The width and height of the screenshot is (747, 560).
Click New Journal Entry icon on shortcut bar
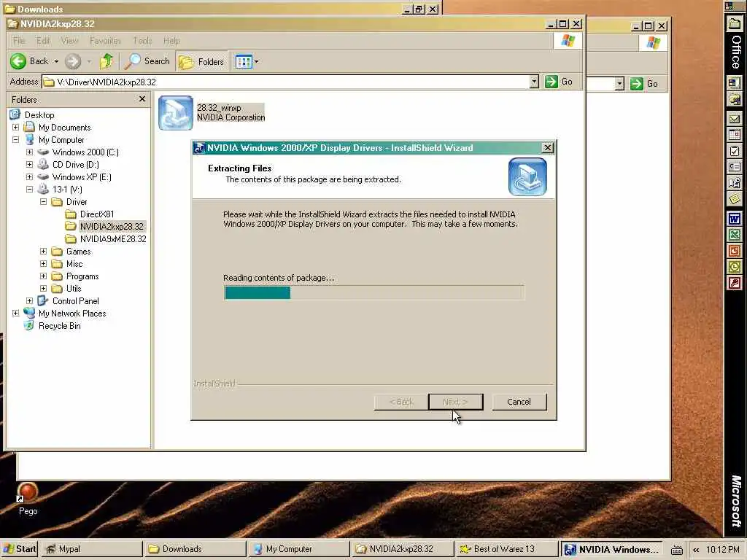coord(735,183)
